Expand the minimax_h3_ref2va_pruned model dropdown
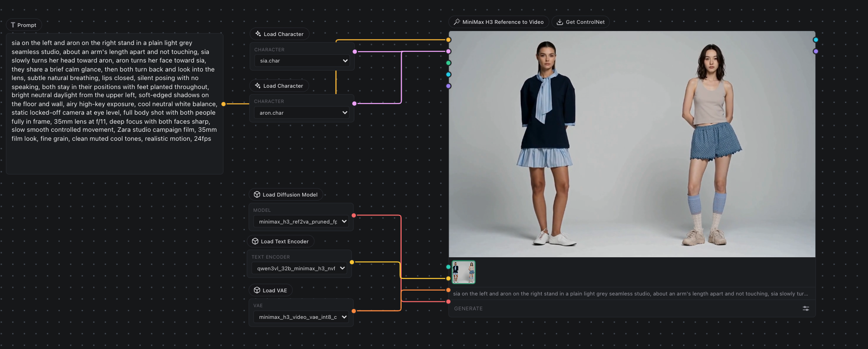The width and height of the screenshot is (868, 349). click(301, 222)
